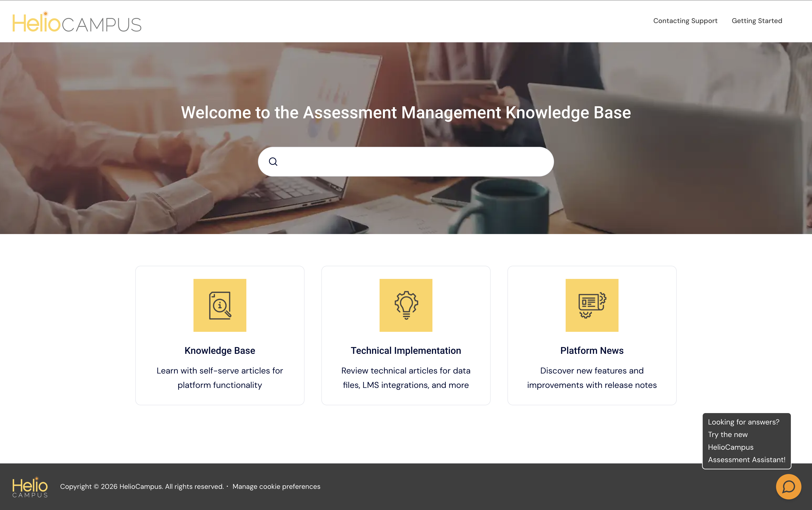Click the Technical Implementation lightbulb icon

coord(406,305)
